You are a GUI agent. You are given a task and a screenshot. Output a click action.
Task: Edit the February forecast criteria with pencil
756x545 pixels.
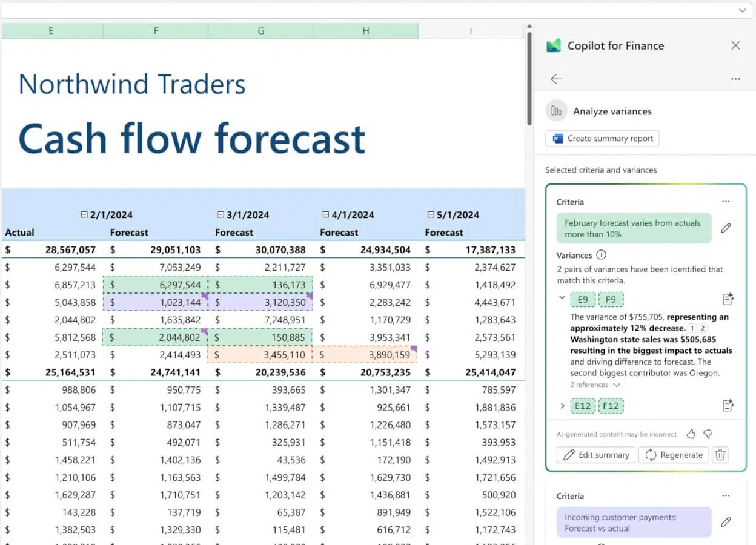click(x=726, y=228)
